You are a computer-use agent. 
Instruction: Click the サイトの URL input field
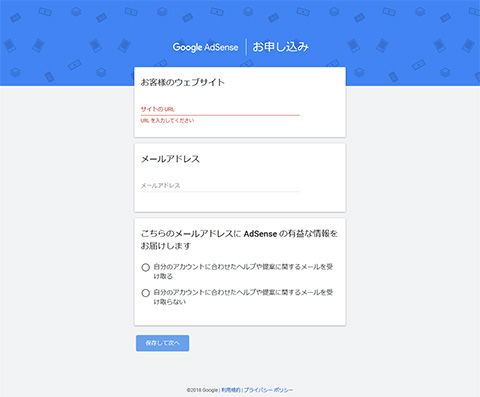[220, 109]
